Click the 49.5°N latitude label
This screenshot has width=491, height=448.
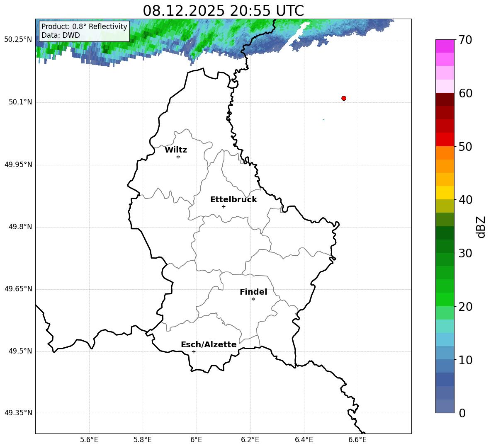tap(20, 351)
